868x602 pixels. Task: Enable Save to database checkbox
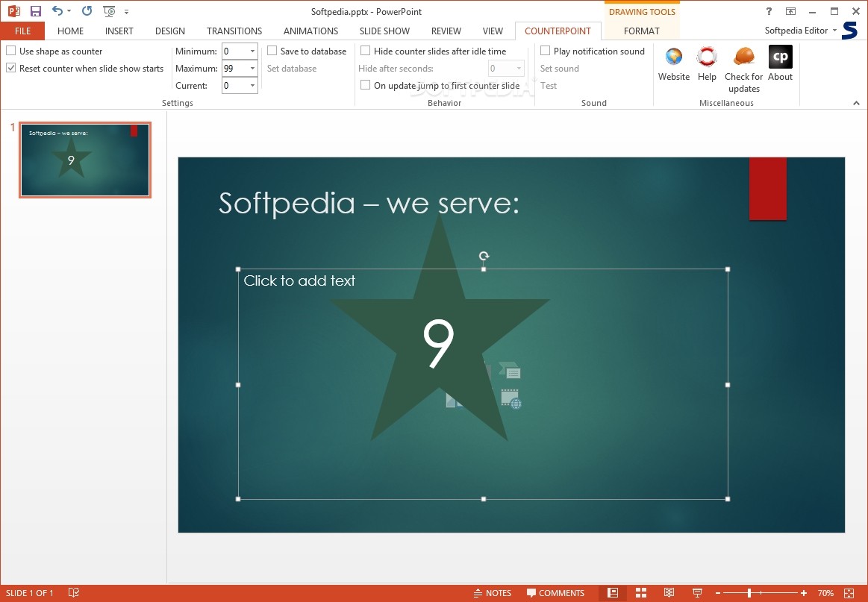272,51
